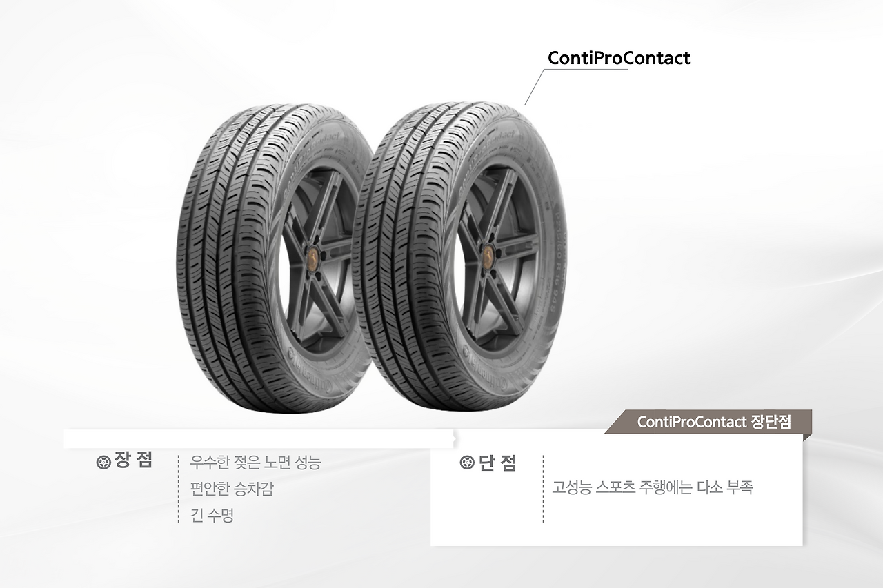
Task: Select the ContiProContact 장단점 tab banner
Action: point(709,422)
